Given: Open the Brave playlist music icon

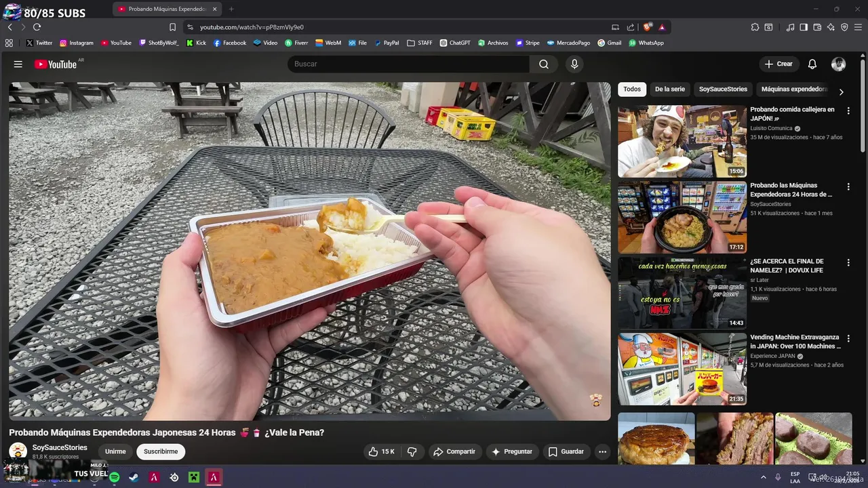Looking at the screenshot, I should (790, 27).
